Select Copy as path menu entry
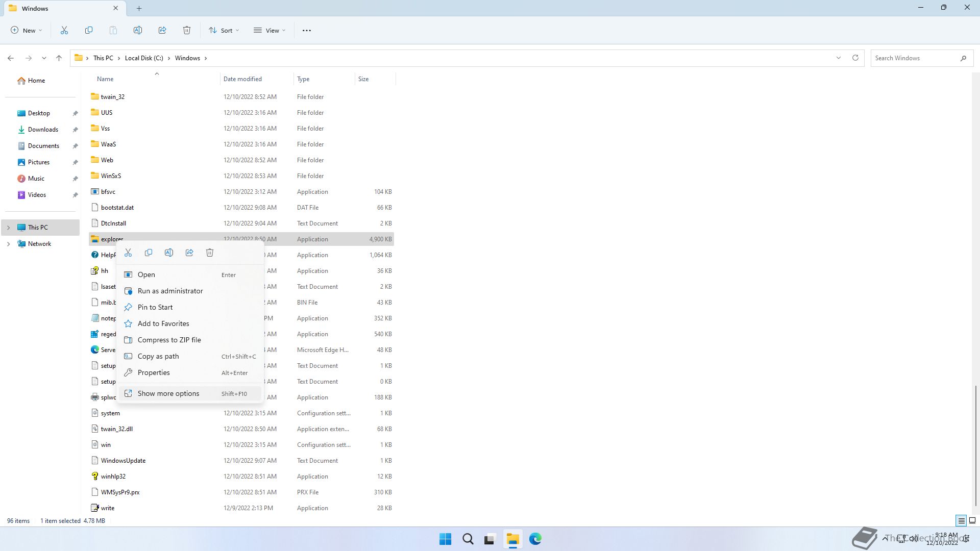 click(x=158, y=356)
